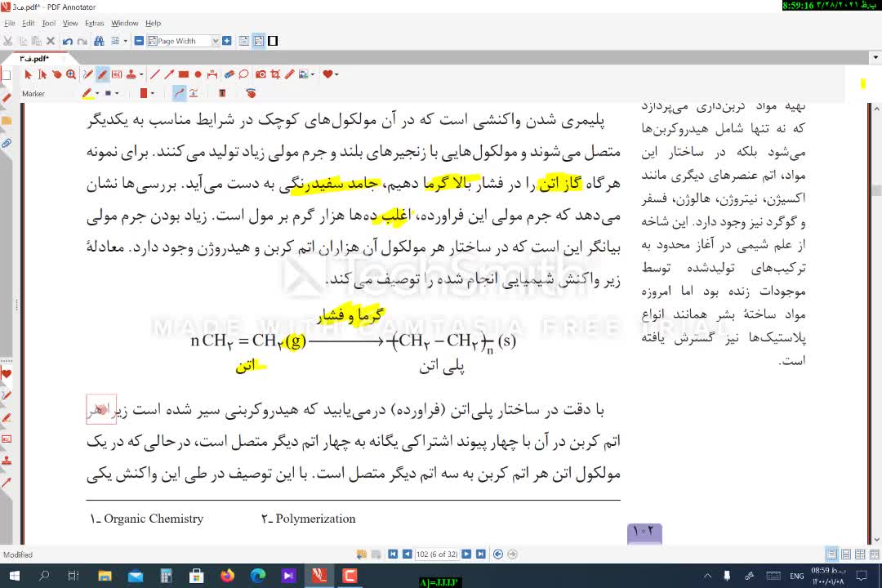The height and width of the screenshot is (588, 882).
Task: Select the Arrow drawing tool
Action: point(169,74)
